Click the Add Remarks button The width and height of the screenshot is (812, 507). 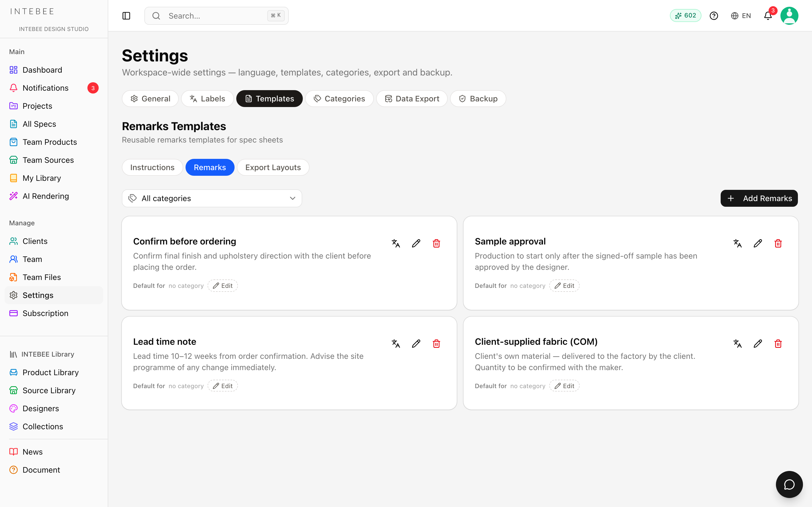click(759, 198)
